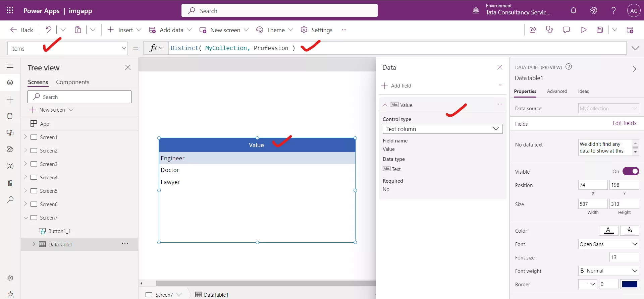644x299 pixels.
Task: Open the Theme menu
Action: pos(274,30)
